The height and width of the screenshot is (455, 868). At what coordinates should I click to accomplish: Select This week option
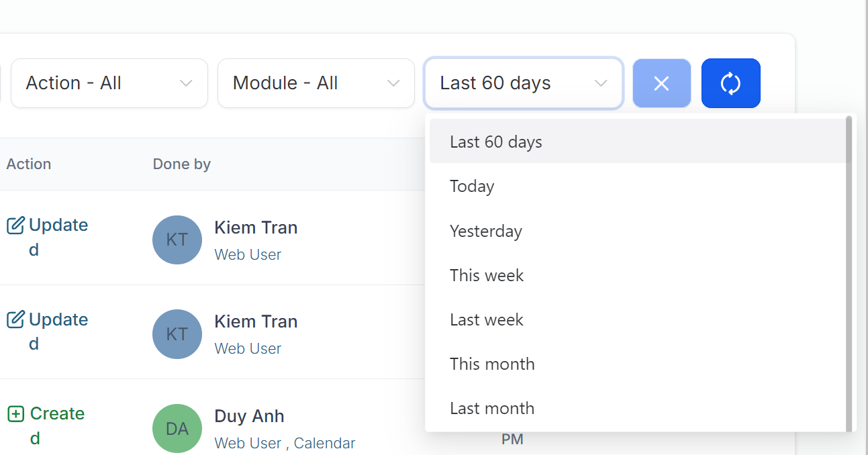[637, 275]
